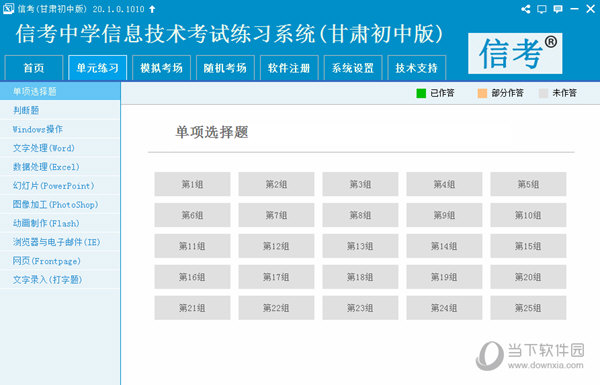Switch to the 系统设置 tab
This screenshot has height=385, width=600.
click(353, 68)
